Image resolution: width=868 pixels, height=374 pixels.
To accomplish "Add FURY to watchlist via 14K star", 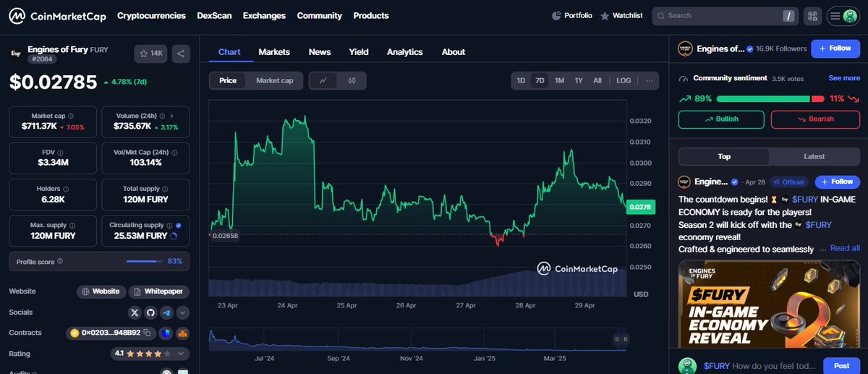I will click(x=151, y=53).
